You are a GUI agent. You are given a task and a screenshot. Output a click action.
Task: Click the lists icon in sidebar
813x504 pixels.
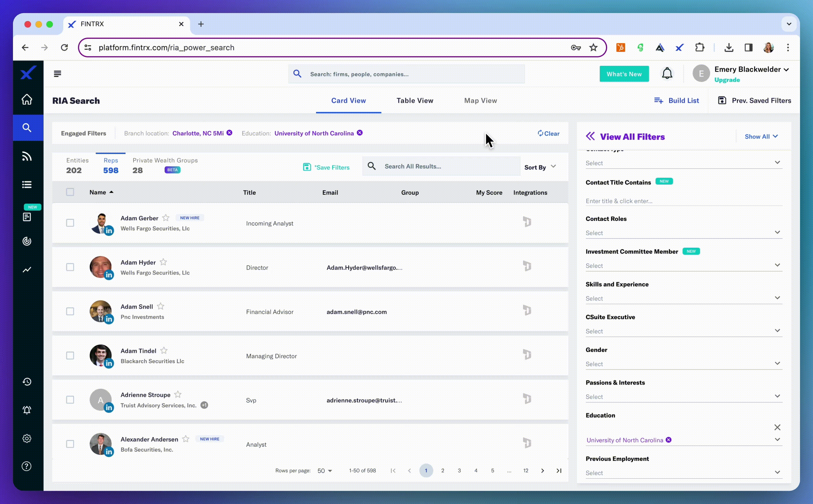click(27, 185)
